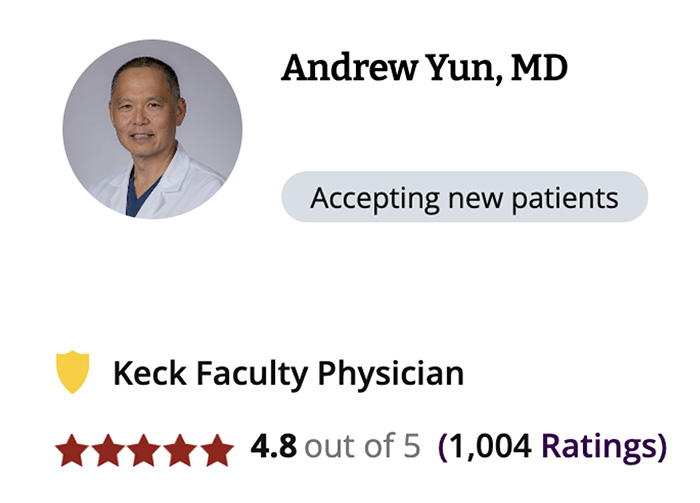This screenshot has width=700, height=503.
Task: Click the Accepting new patients badge
Action: (464, 197)
